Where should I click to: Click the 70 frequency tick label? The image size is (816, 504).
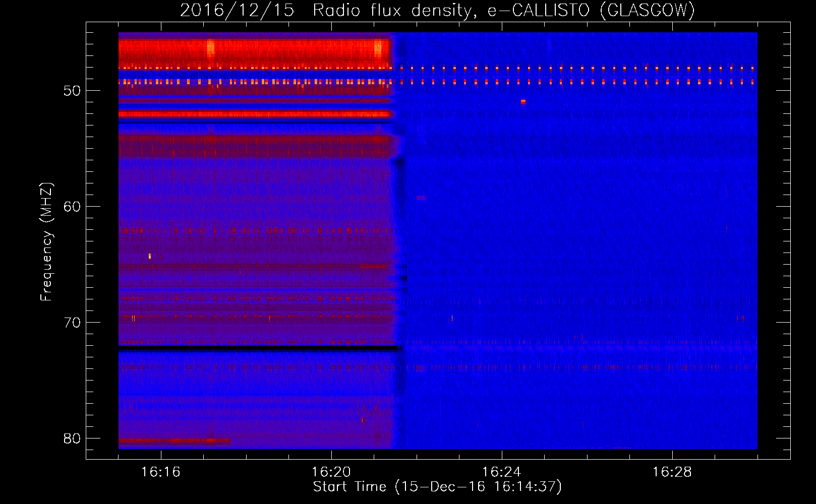tap(72, 323)
